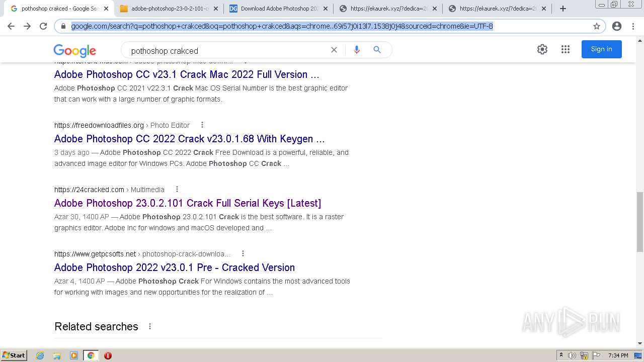Viewport: 644px width, 362px height.
Task: Open the Windows Start menu
Action: (x=14, y=355)
